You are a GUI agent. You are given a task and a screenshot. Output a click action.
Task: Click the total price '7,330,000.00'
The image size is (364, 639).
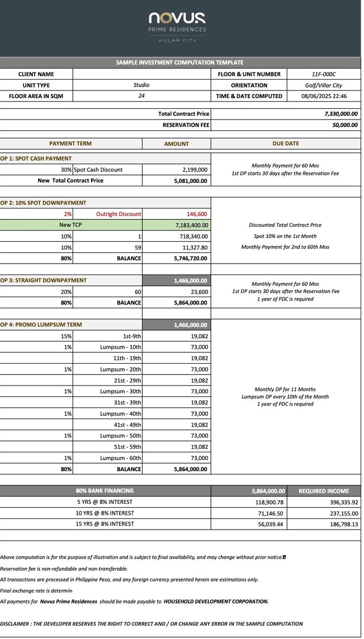(341, 114)
